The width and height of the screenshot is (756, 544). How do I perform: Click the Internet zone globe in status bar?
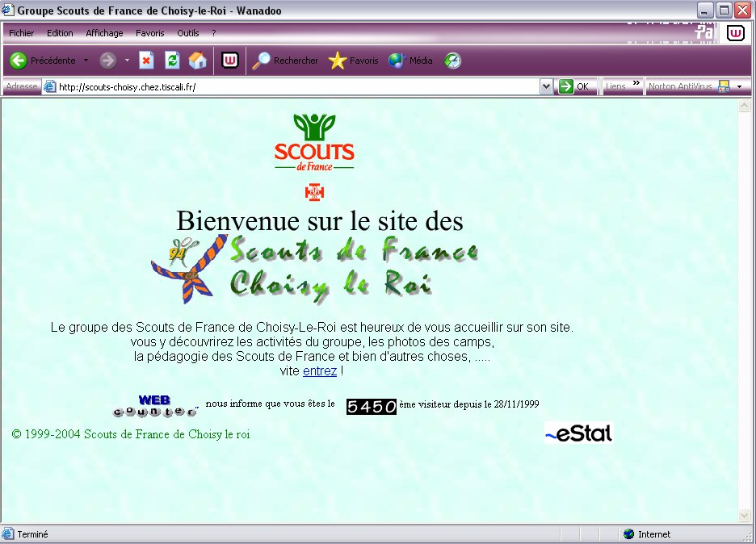(628, 534)
